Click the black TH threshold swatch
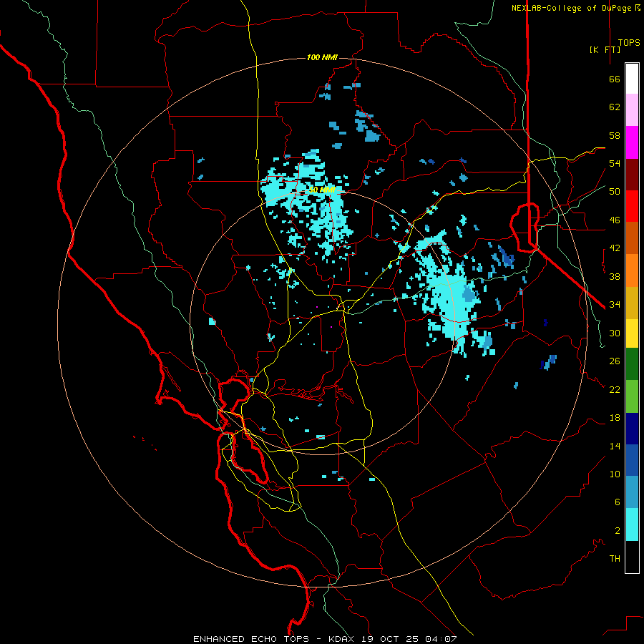Viewport: 644px width, 644px height. pyautogui.click(x=632, y=557)
